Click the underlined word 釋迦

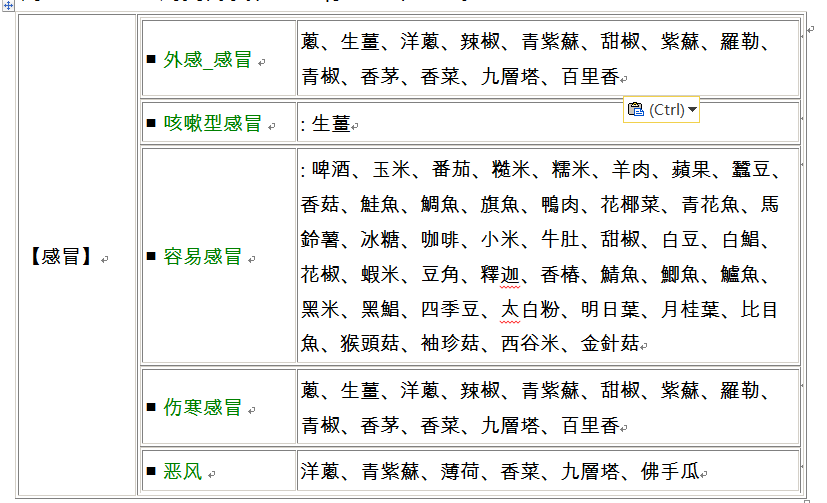point(501,275)
